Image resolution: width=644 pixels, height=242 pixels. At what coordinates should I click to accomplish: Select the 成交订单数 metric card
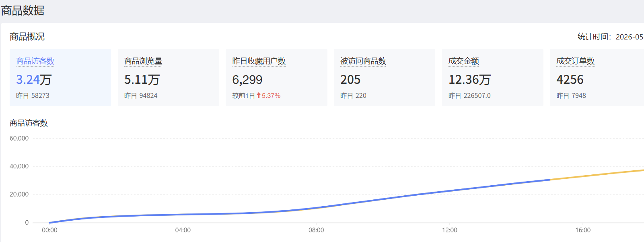597,78
